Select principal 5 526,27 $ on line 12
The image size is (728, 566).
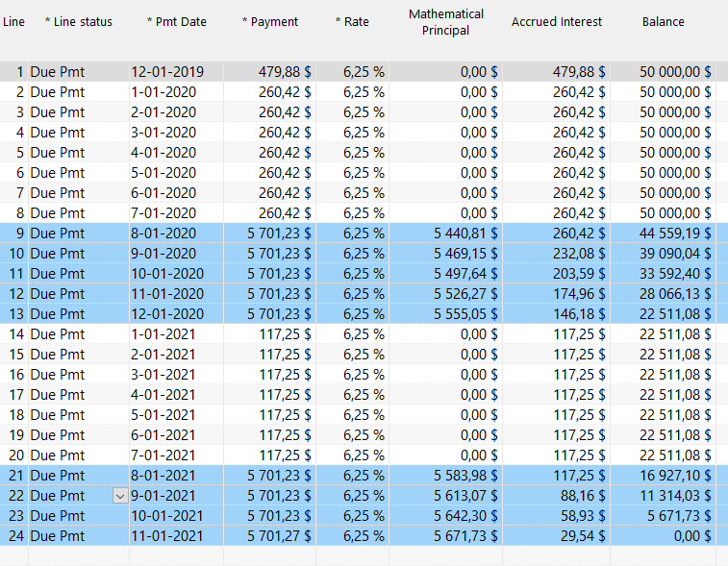point(445,294)
